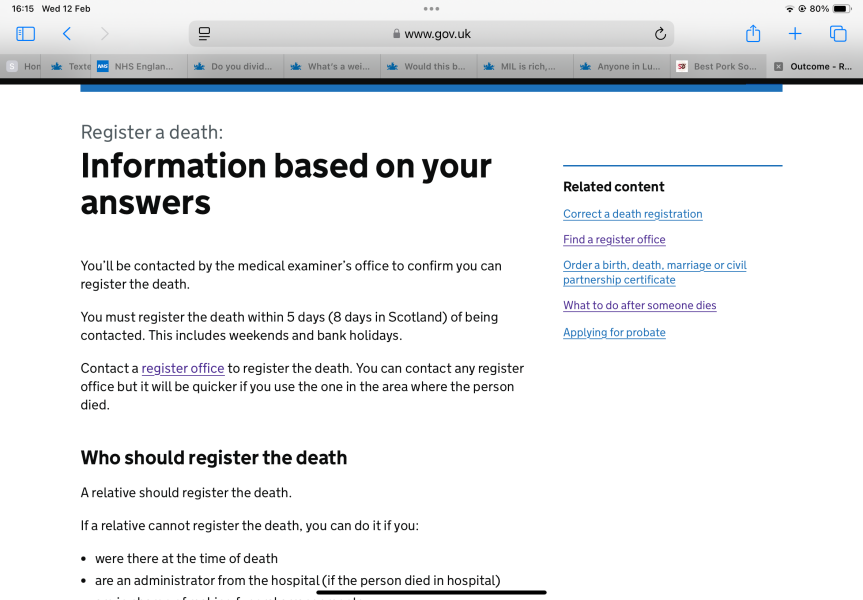
Task: Tap the three-dot multitasking control
Action: (x=432, y=9)
